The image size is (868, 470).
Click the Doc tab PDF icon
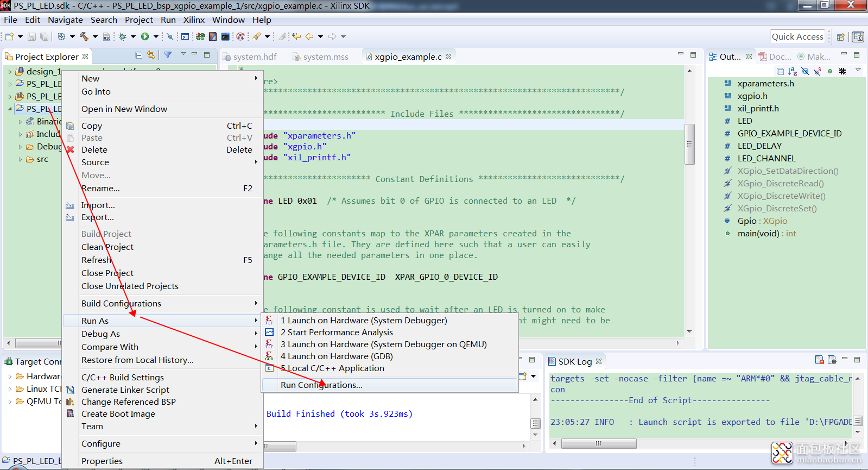pyautogui.click(x=763, y=57)
